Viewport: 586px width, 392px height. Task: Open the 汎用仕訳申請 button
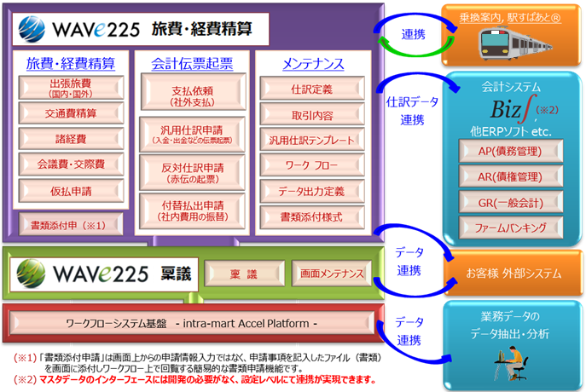point(192,135)
